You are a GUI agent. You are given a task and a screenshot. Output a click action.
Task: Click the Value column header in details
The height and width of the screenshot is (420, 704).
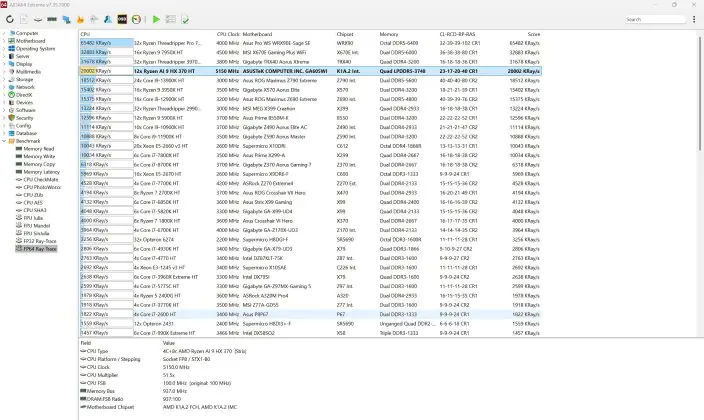click(x=168, y=343)
